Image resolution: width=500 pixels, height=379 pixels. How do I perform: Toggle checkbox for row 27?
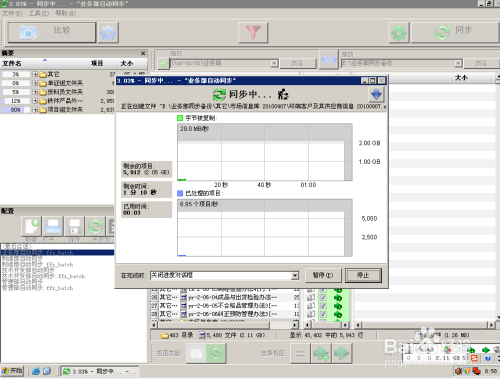323,305
